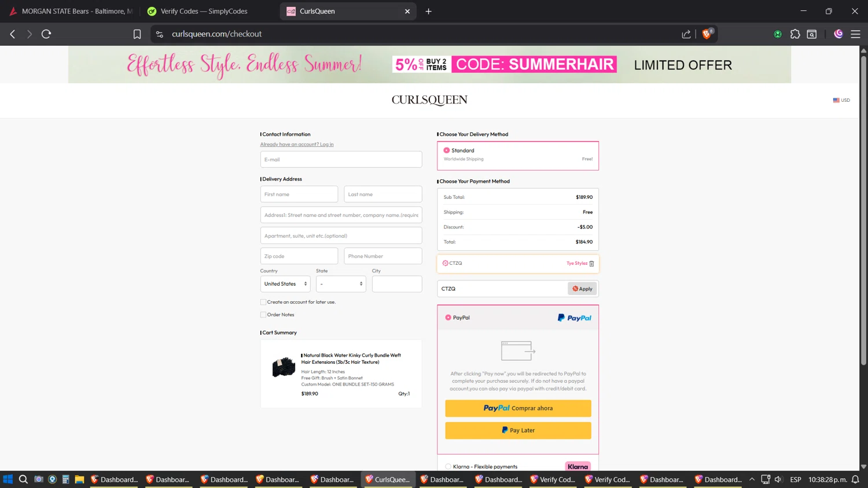This screenshot has width=868, height=488.
Task: Click the browser forward arrow
Action: pos(29,34)
